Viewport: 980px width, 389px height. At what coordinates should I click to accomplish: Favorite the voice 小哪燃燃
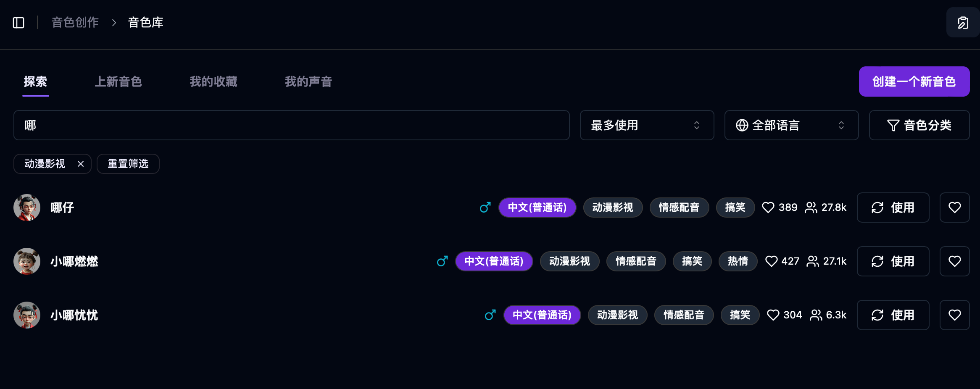[955, 261]
